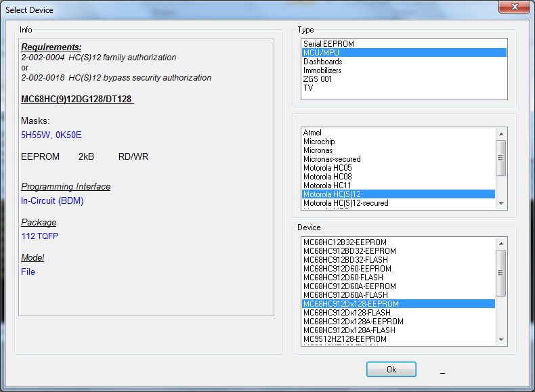
Task: Close the Select Device dialog
Action: pyautogui.click(x=514, y=8)
